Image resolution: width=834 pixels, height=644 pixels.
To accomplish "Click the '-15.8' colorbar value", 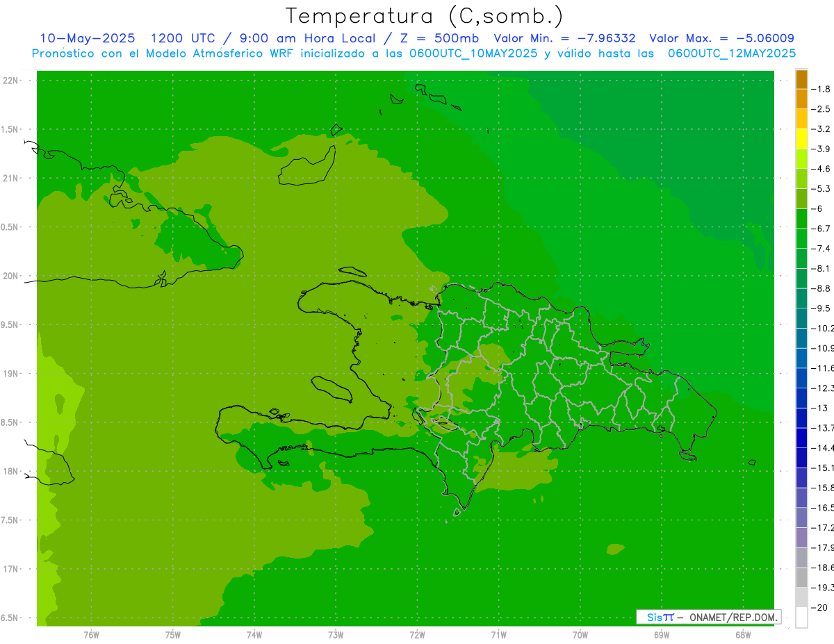I will [824, 488].
